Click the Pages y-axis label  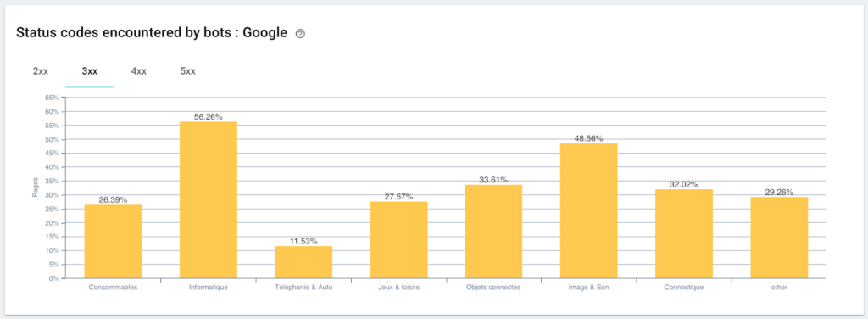click(34, 187)
